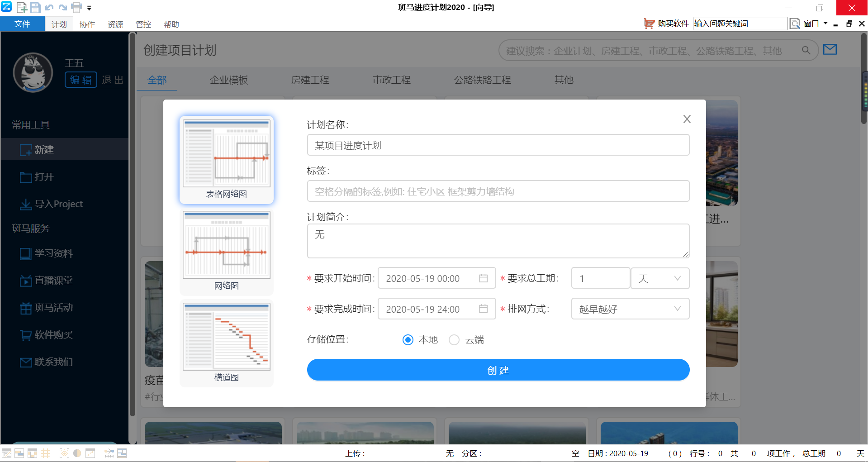The width and height of the screenshot is (868, 462).
Task: Click the 编辑 button beside 王五
Action: pyautogui.click(x=81, y=79)
